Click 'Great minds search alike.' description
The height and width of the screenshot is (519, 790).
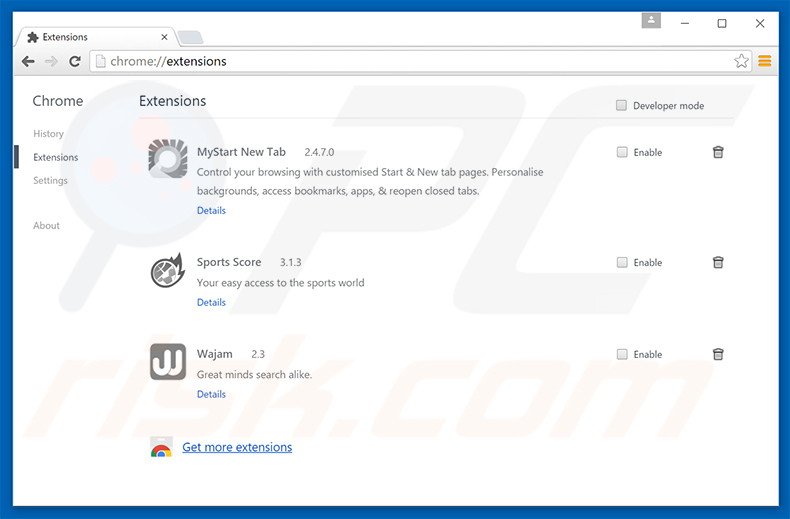click(254, 374)
